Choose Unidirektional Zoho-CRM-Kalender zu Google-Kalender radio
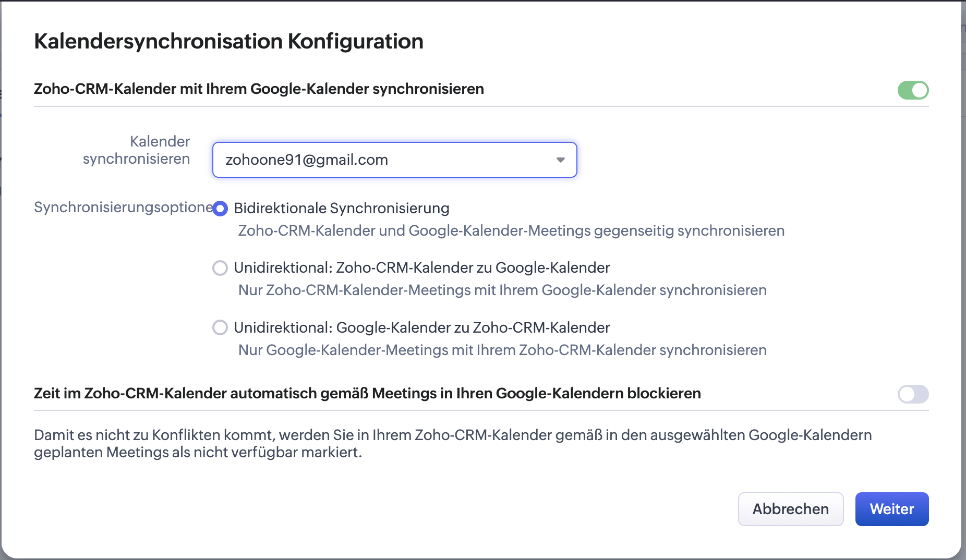Image resolution: width=966 pixels, height=560 pixels. point(220,268)
